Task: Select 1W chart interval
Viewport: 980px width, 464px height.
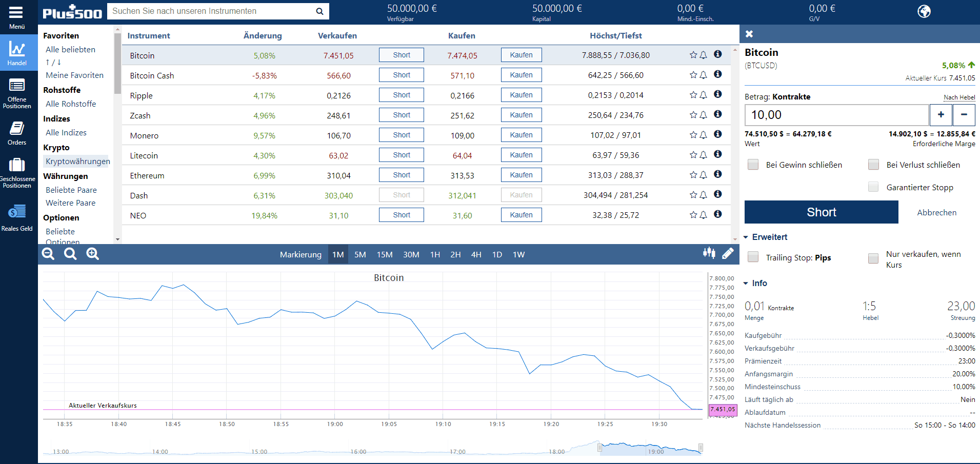Action: 518,254
